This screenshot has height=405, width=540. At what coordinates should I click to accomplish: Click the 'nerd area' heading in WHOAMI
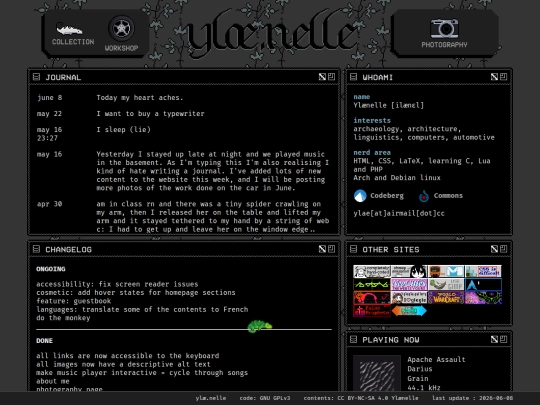(372, 152)
